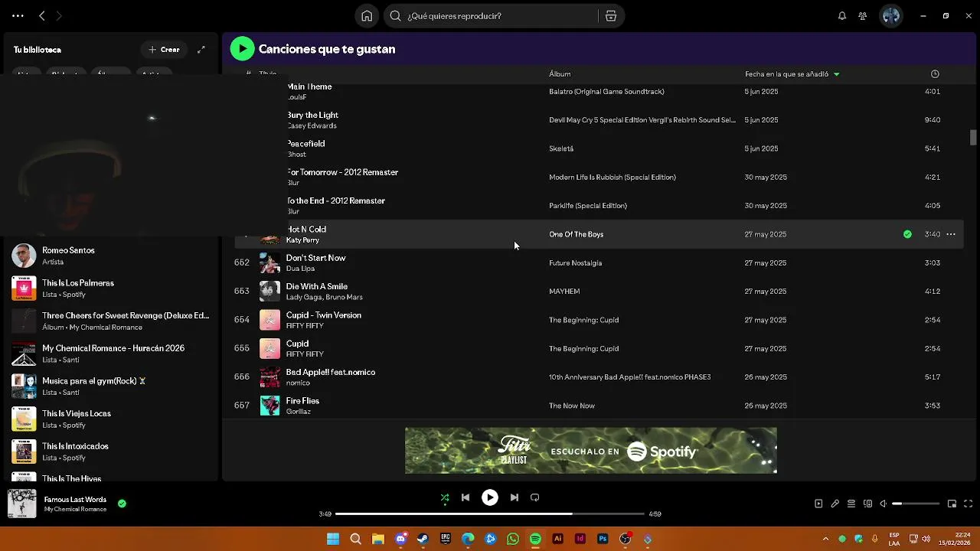Click the Katy Perry artist link
Screen dimensions: 980x551
tap(302, 240)
